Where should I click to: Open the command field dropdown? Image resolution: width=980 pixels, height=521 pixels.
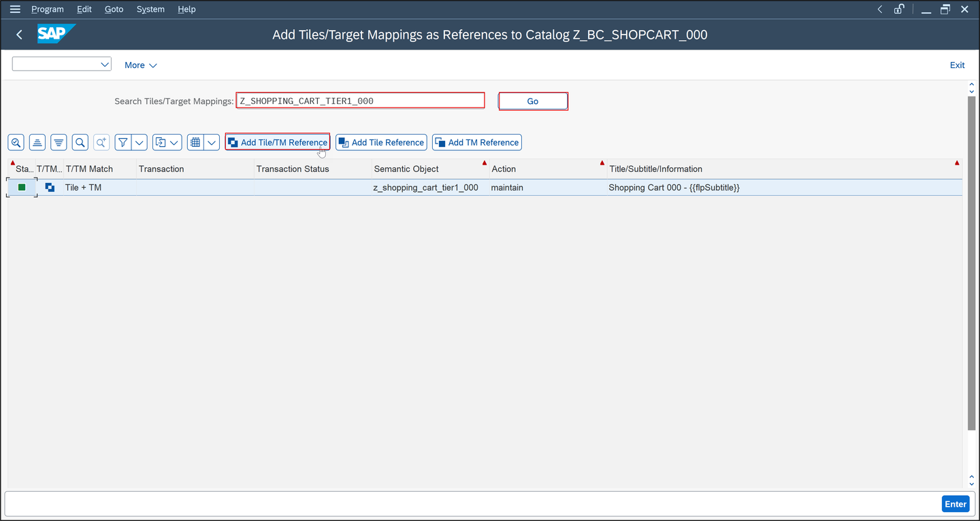pyautogui.click(x=105, y=65)
